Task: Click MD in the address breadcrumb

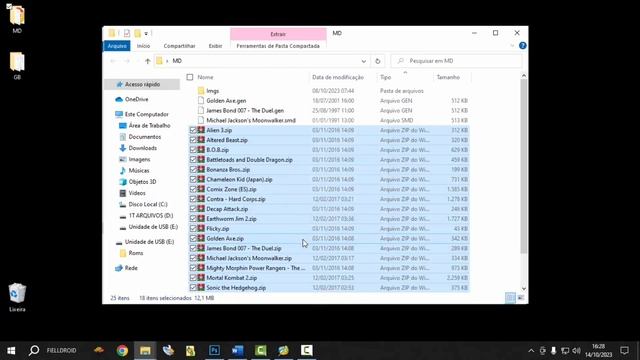Action: tap(177, 61)
